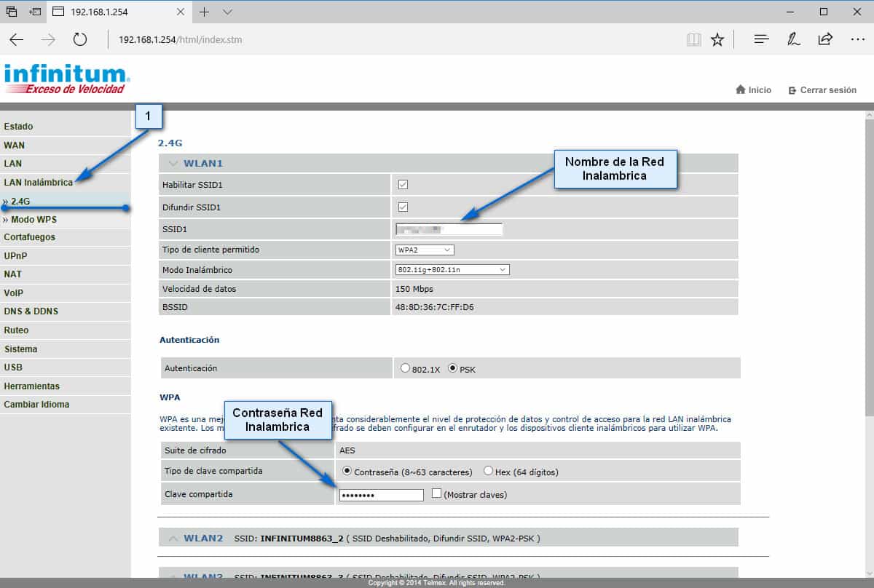The width and height of the screenshot is (874, 588).
Task: Open the browser more options ellipsis
Action: pyautogui.click(x=857, y=39)
